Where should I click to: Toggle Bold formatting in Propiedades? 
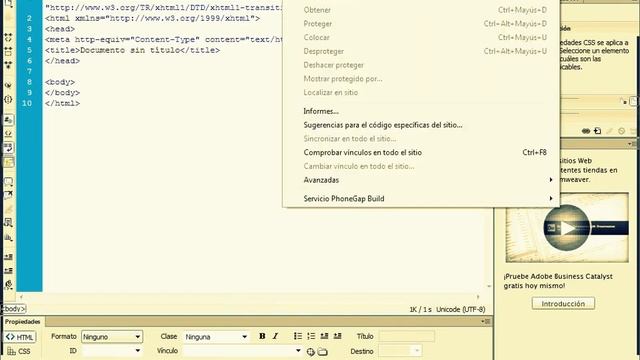point(262,336)
